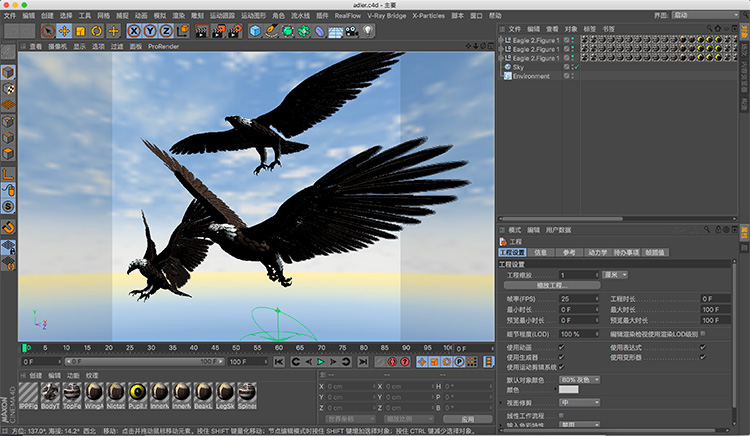750x436 pixels.
Task: Click the Camera object icon
Action: tap(351, 31)
